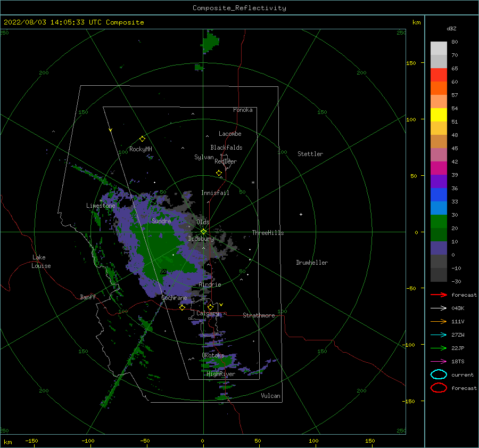Click the 2022/08/03 14:05:33 UTC timestamp

coord(52,22)
